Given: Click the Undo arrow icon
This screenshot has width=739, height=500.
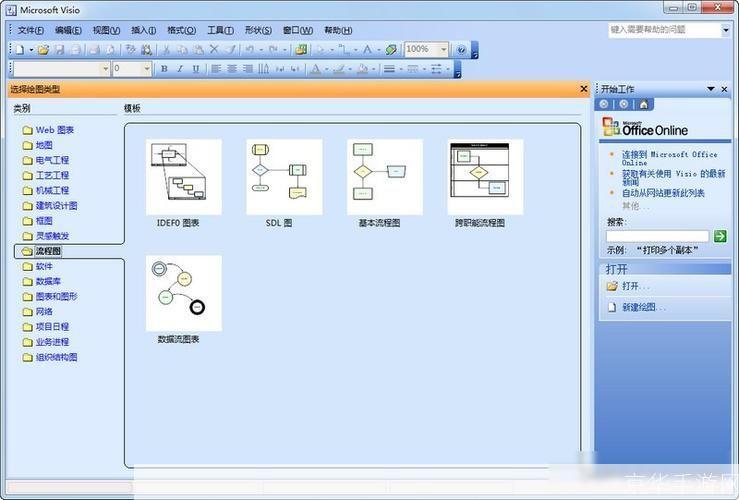Looking at the screenshot, I should [x=249, y=49].
